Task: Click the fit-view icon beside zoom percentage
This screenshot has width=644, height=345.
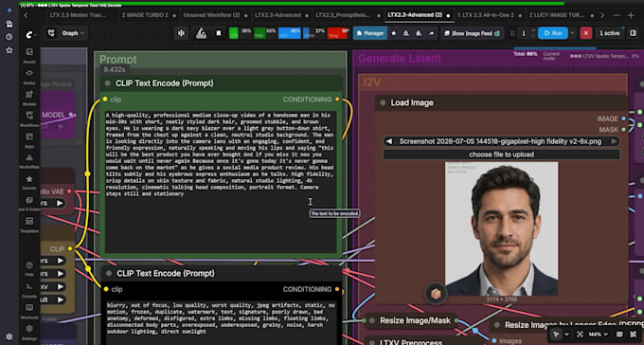Action: pyautogui.click(x=580, y=335)
